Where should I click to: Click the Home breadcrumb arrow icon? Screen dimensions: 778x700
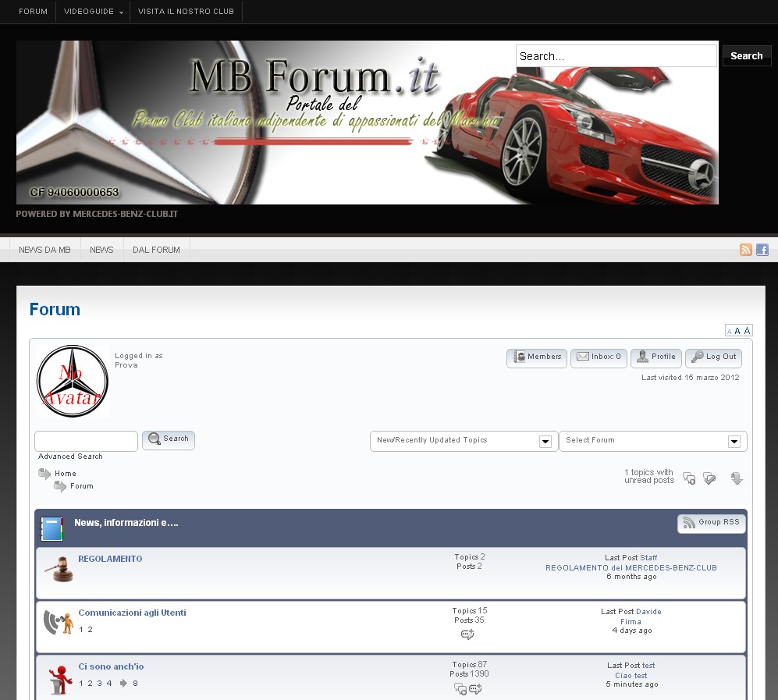pyautogui.click(x=44, y=474)
